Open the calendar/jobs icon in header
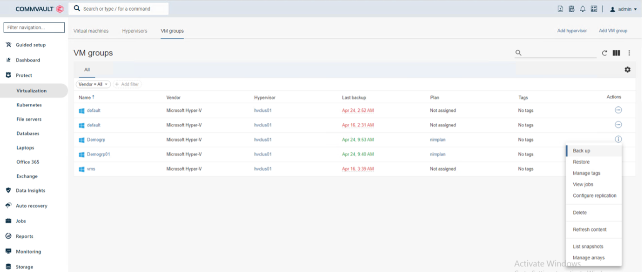The height and width of the screenshot is (274, 644). (571, 9)
